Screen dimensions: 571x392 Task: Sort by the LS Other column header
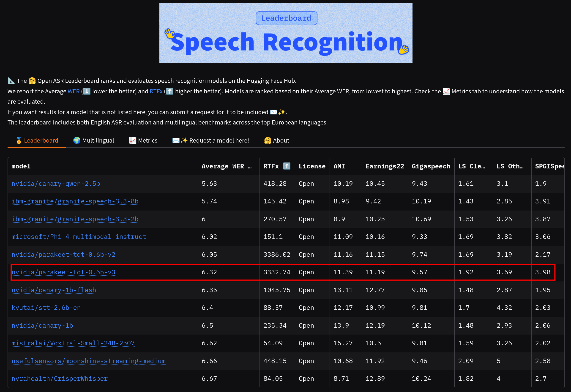512,166
